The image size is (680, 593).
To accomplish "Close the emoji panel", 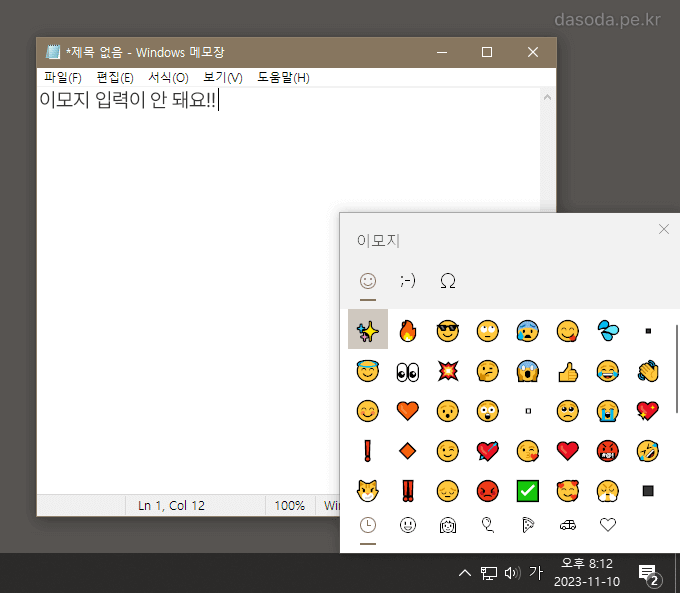I will tap(664, 229).
